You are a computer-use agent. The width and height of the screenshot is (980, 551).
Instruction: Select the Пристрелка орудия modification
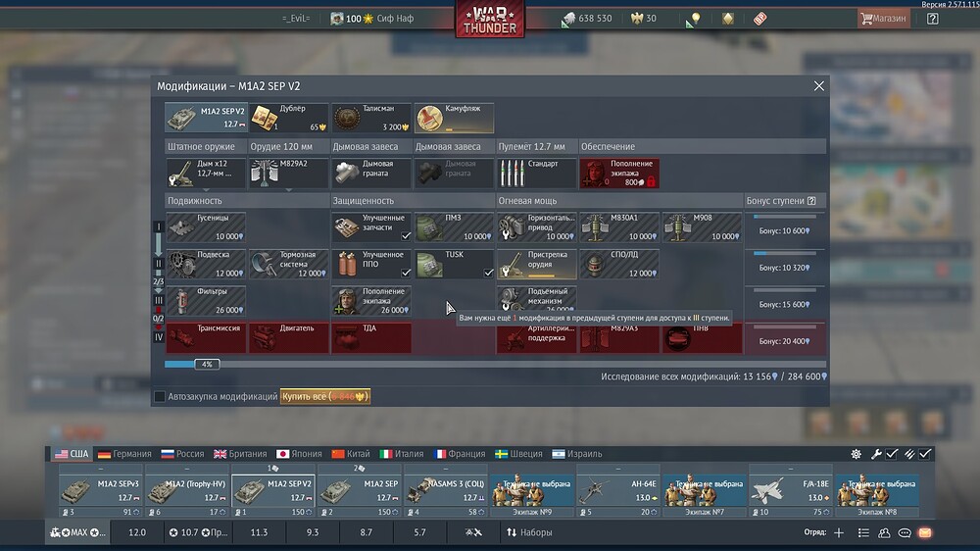point(536,264)
